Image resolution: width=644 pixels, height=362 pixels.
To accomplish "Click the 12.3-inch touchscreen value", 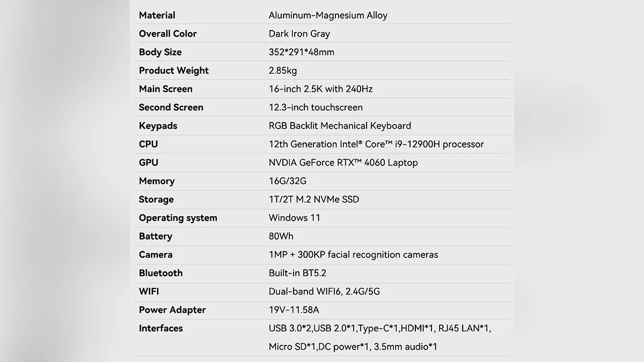I will click(x=315, y=107).
